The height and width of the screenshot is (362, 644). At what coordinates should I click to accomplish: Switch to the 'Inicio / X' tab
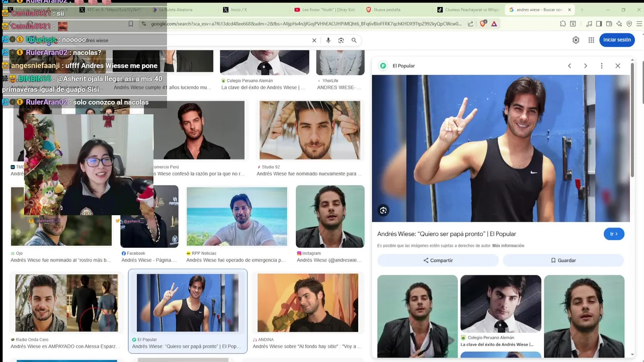(x=254, y=10)
